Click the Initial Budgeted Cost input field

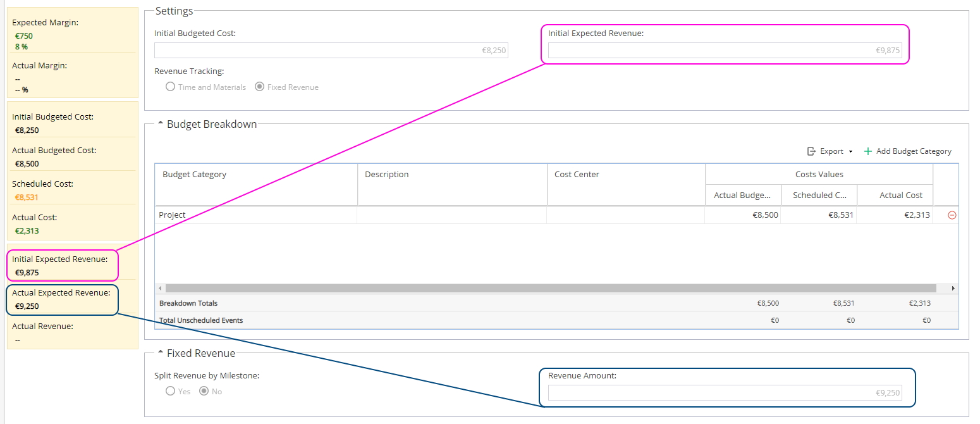(x=331, y=51)
